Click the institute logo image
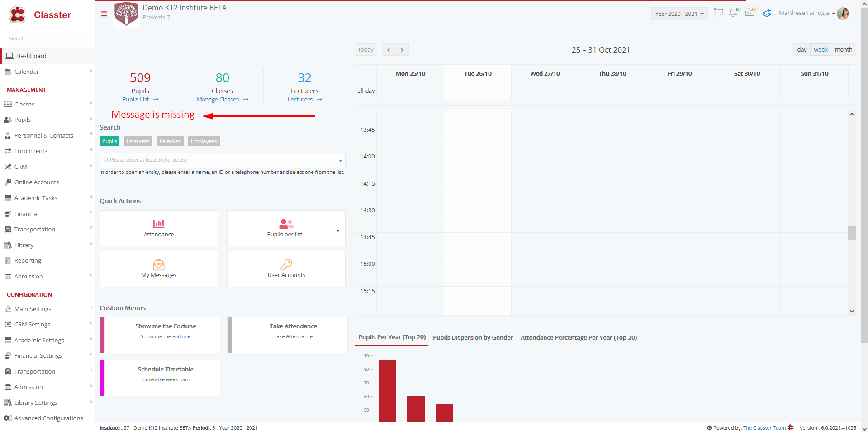The height and width of the screenshot is (432, 868). tap(126, 14)
